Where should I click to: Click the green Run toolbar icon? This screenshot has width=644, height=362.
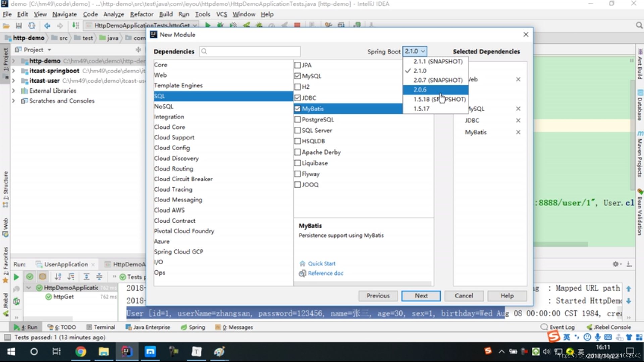click(208, 25)
